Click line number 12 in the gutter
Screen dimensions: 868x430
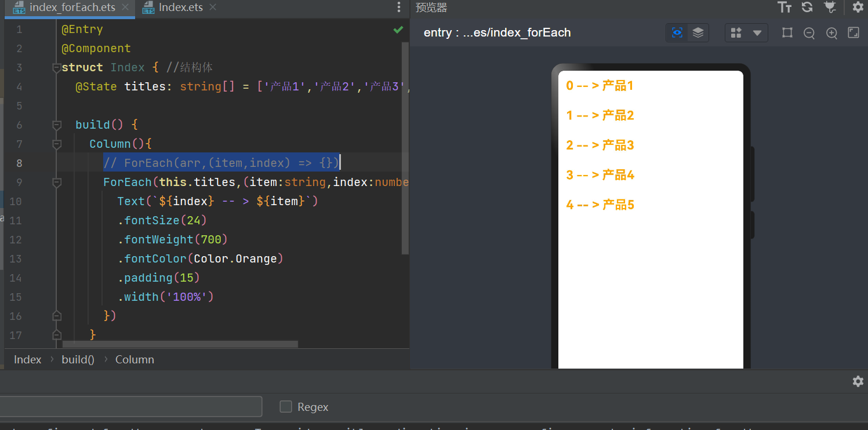click(16, 240)
